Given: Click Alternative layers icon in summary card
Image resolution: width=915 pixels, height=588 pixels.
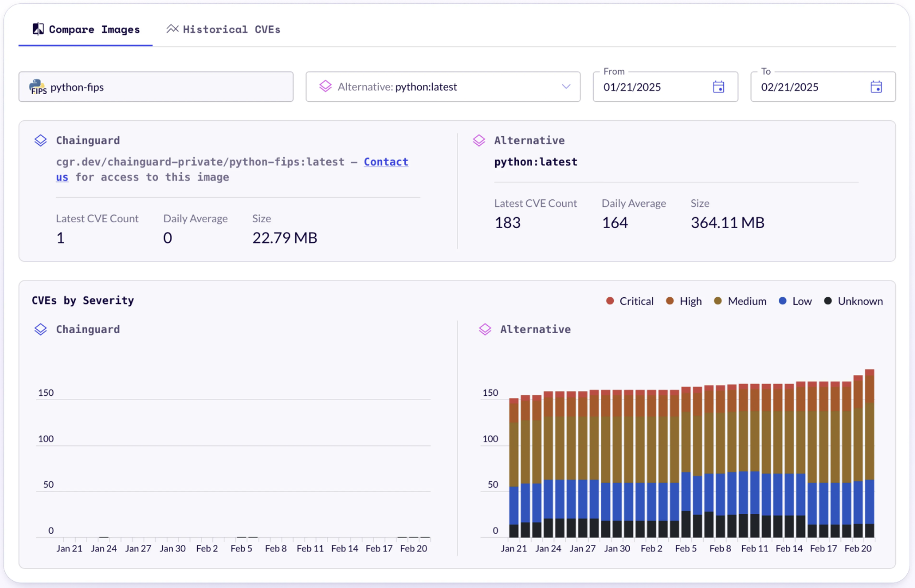Looking at the screenshot, I should [x=479, y=140].
